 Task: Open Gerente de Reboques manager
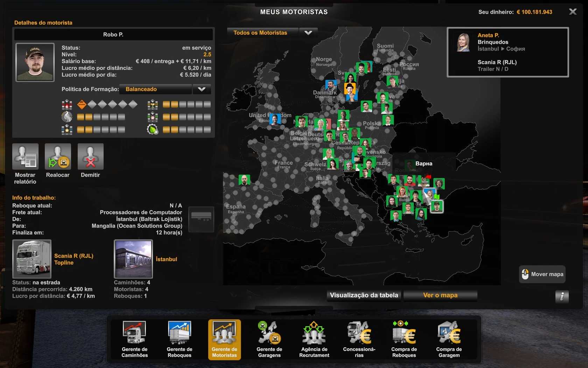(179, 339)
